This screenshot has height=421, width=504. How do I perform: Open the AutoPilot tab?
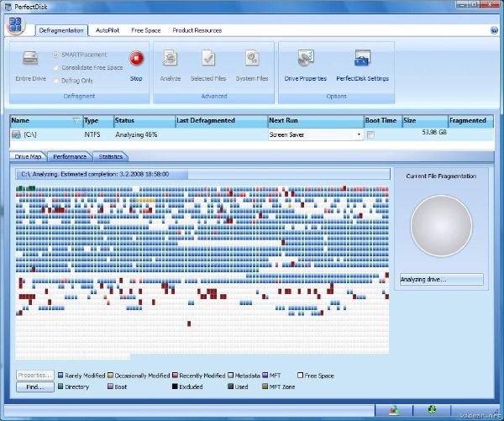click(108, 30)
